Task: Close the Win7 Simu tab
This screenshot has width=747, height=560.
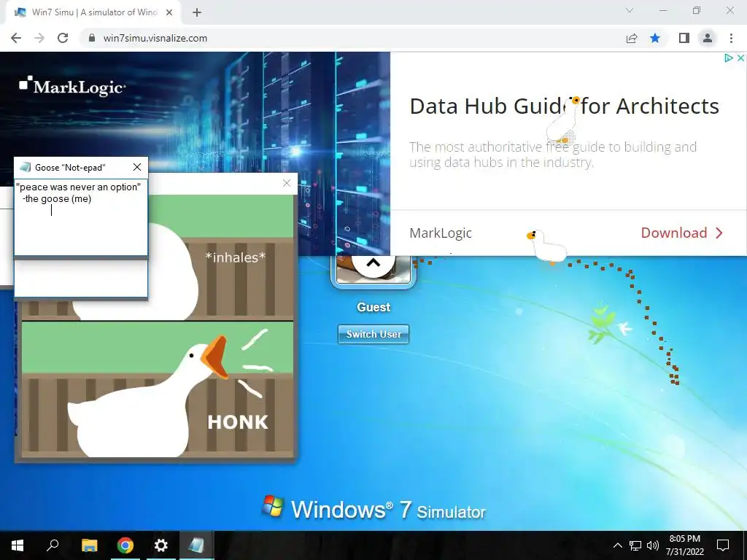Action: click(169, 12)
